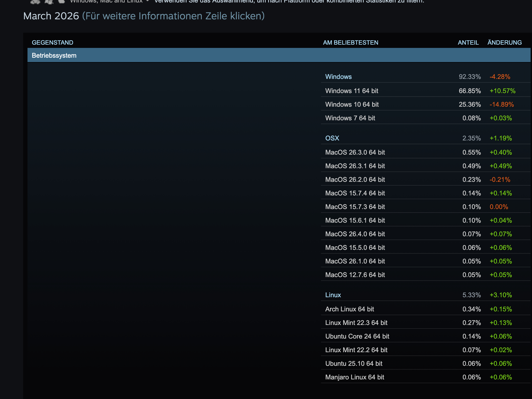Select the MacOS 15.7.3 64 bit entry
532x399 pixels.
355,207
